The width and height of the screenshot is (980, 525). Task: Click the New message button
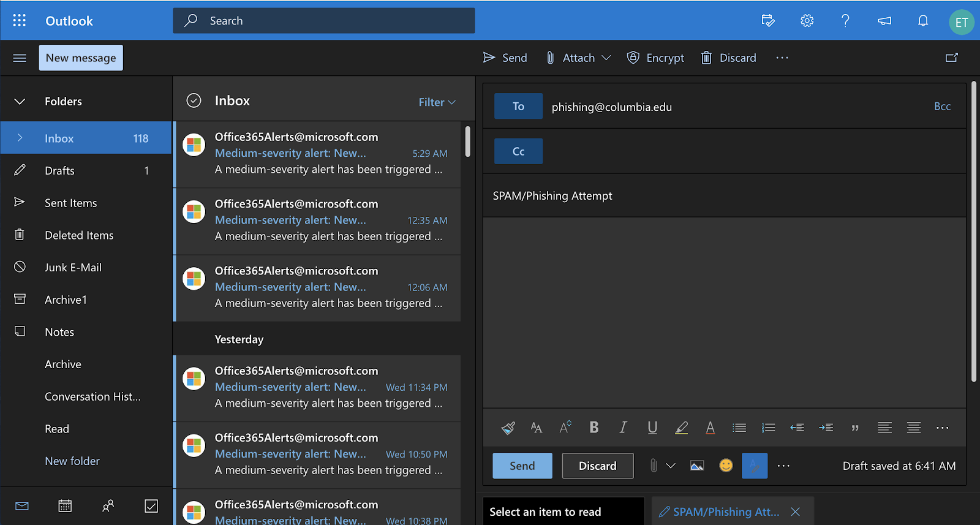coord(81,58)
